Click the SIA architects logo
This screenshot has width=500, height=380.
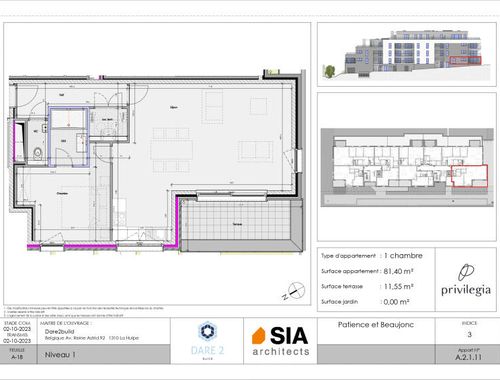(x=280, y=341)
